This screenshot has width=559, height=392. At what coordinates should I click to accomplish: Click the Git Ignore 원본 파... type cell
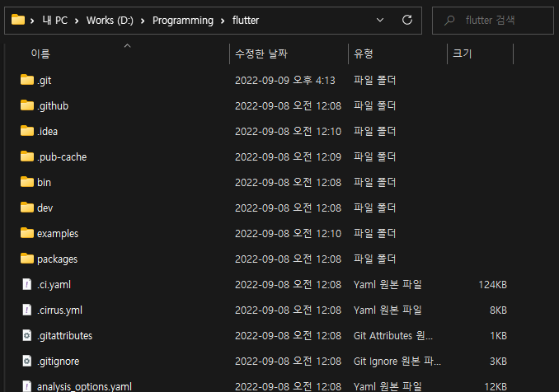(x=397, y=362)
